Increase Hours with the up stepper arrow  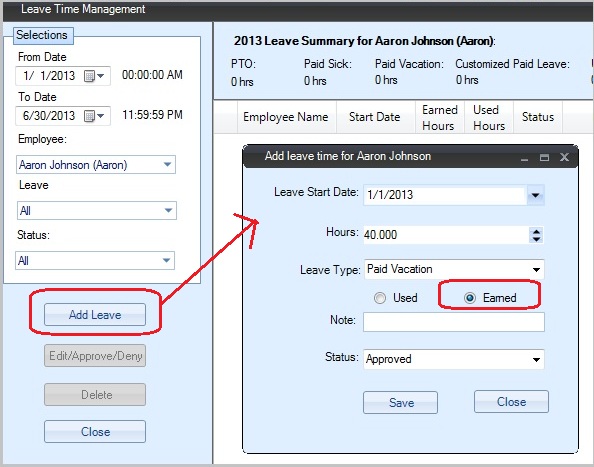pos(536,231)
